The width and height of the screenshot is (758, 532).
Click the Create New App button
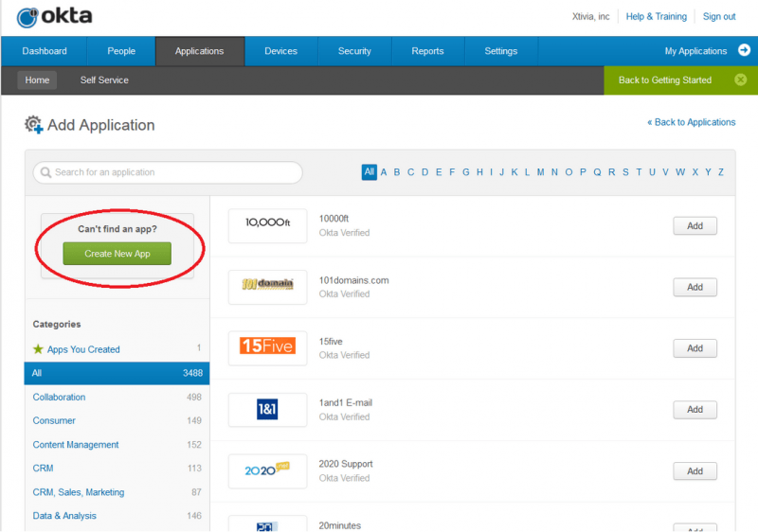pyautogui.click(x=117, y=254)
